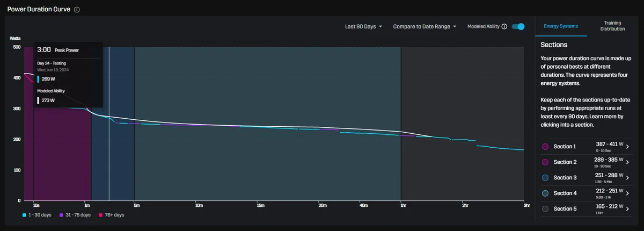Click the 273 W modeled ability value

(x=48, y=100)
